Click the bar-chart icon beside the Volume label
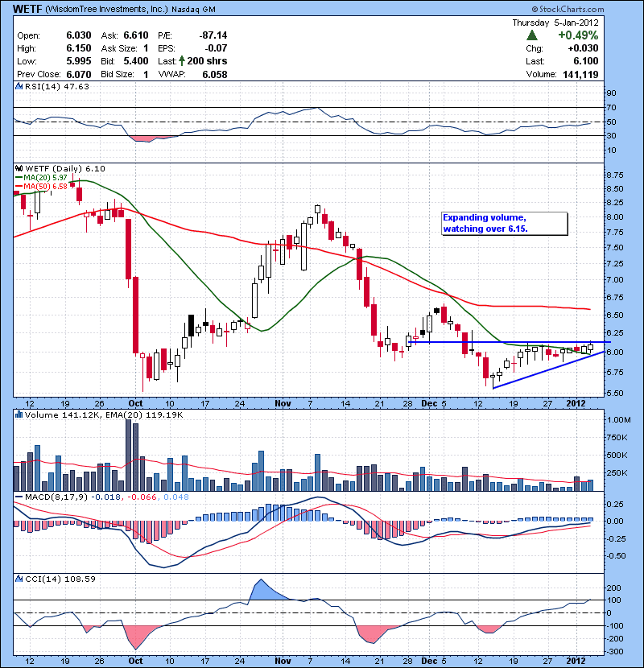Image resolution: width=644 pixels, height=668 pixels. click(19, 414)
